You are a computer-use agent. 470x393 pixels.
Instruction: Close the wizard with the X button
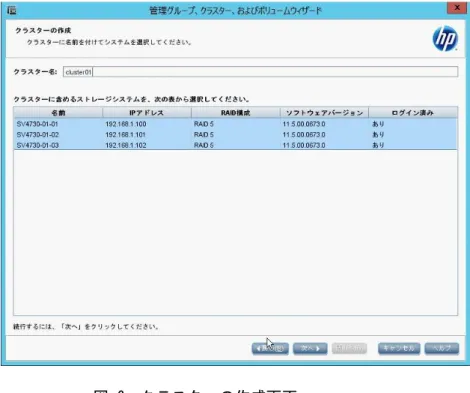[x=457, y=8]
